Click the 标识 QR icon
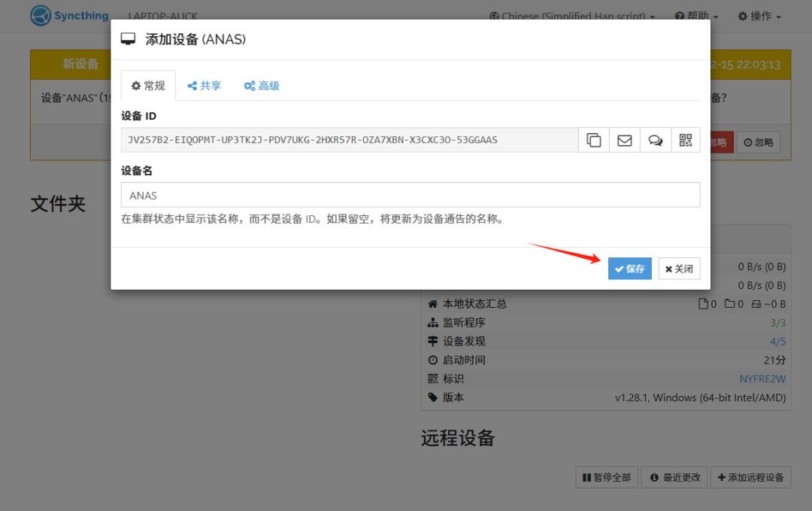Screen dimensions: 812x511 (433, 379)
